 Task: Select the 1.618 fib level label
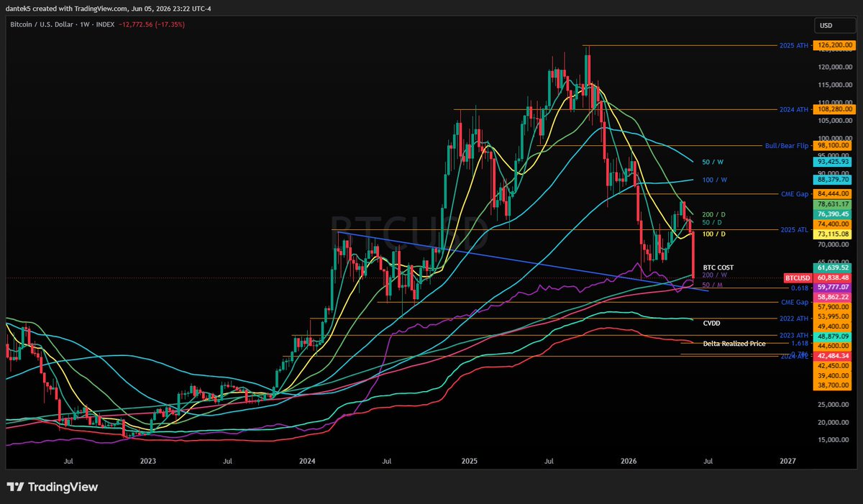tap(800, 343)
